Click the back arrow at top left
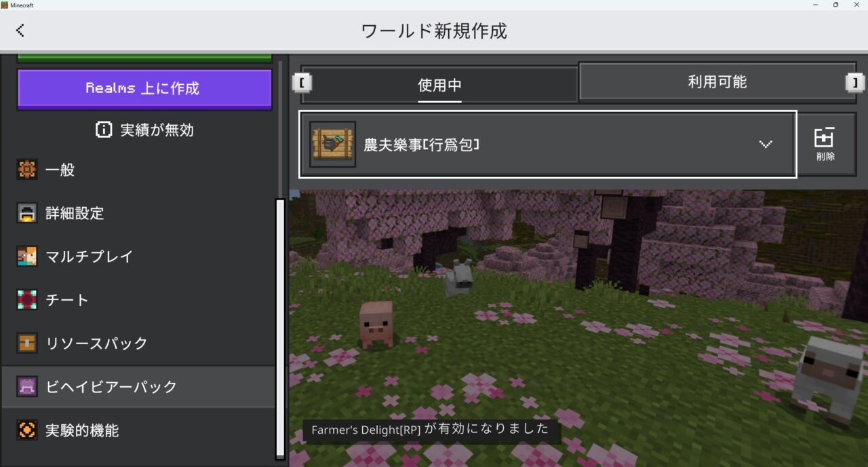 20,31
